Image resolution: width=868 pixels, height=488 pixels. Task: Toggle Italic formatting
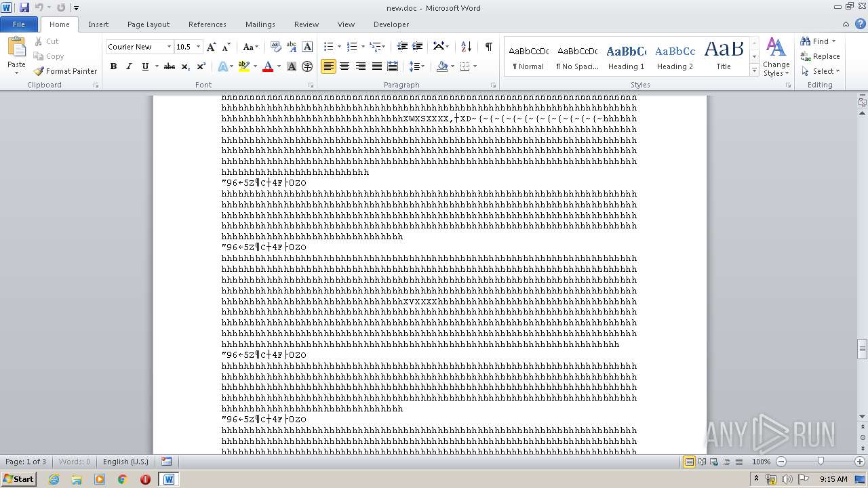(x=129, y=66)
